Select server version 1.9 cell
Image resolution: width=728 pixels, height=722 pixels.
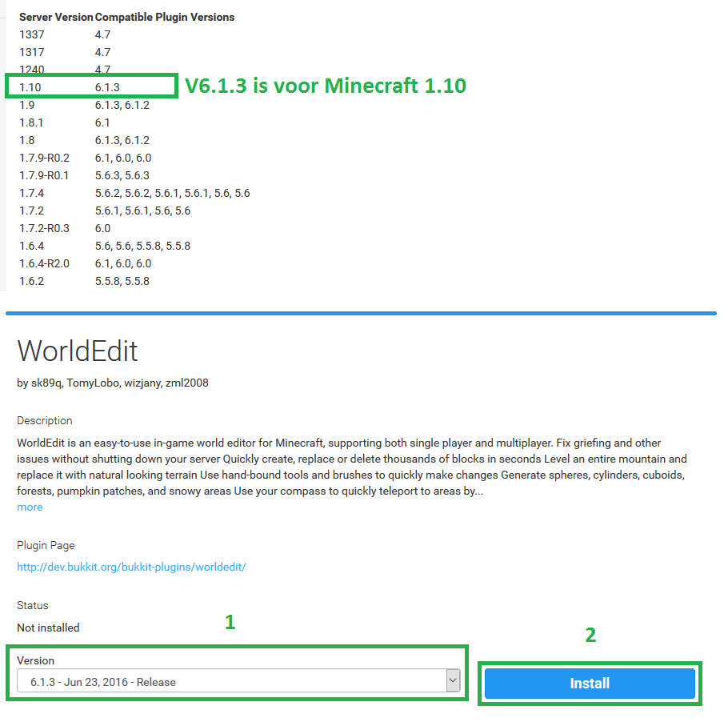tap(27, 105)
